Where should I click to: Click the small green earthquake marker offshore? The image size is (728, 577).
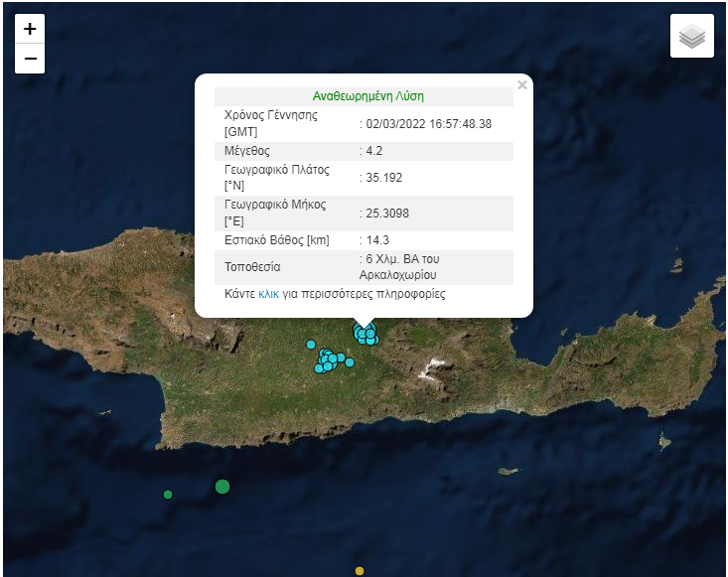coord(168,495)
